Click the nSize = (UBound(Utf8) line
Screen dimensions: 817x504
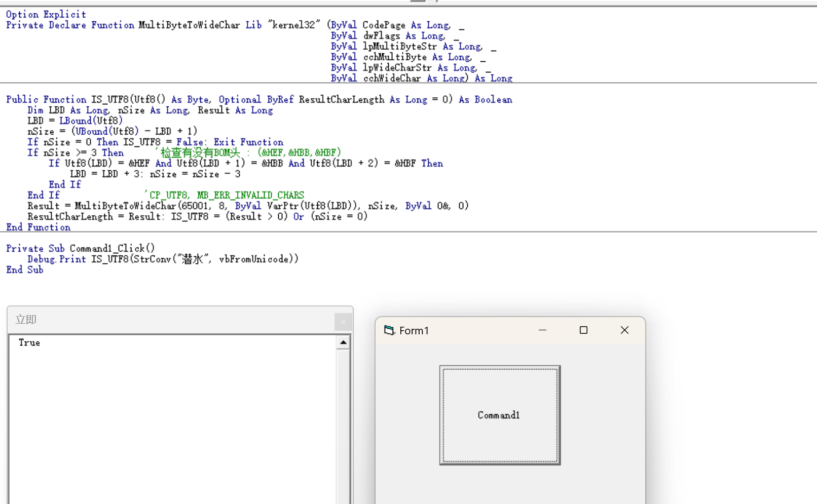(x=113, y=131)
